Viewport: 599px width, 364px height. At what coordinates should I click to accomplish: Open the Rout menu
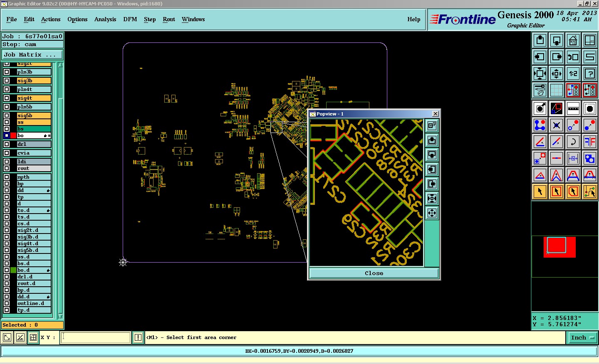point(169,19)
